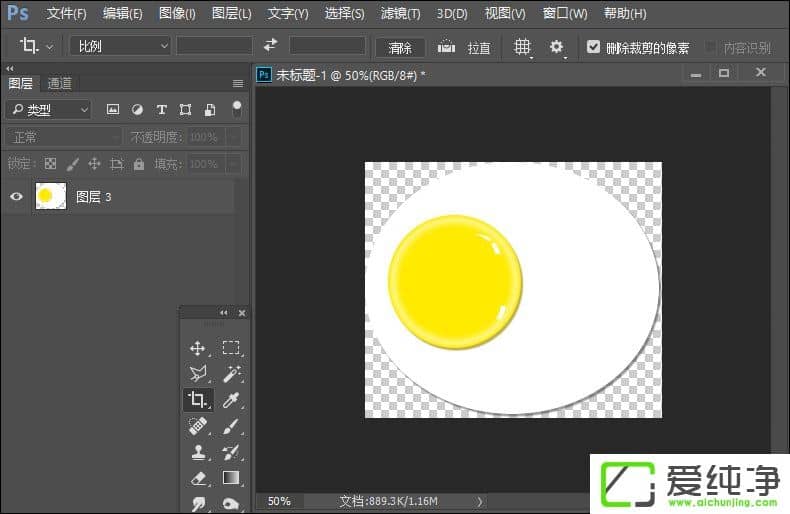Select the Gradient tool

[231, 478]
